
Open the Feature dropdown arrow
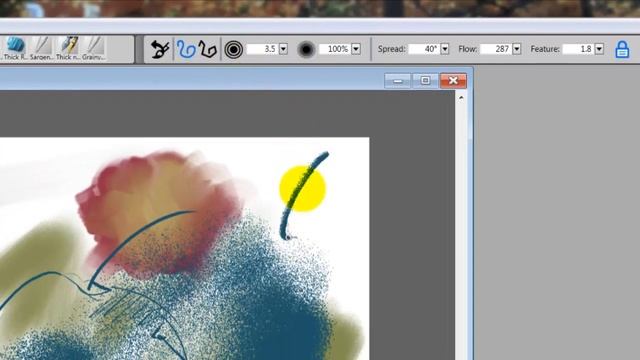click(x=599, y=49)
